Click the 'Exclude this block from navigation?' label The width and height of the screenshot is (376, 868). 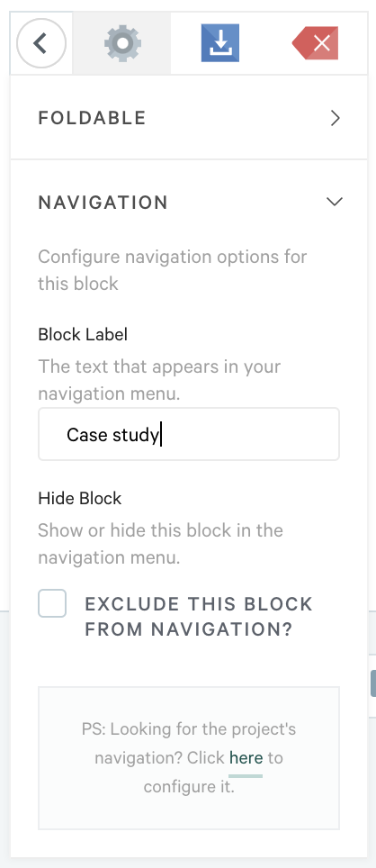(199, 616)
